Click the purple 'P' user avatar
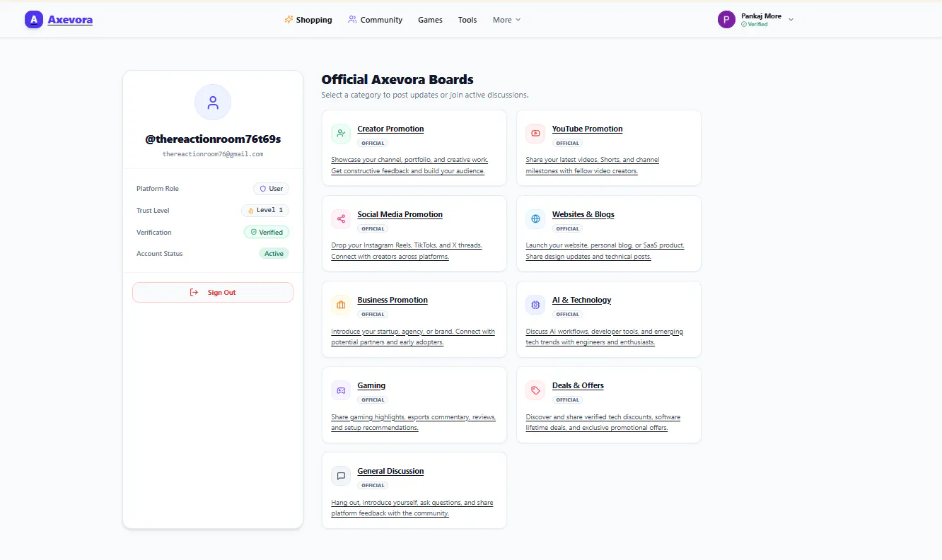Viewport: 942px width, 560px height. click(726, 20)
